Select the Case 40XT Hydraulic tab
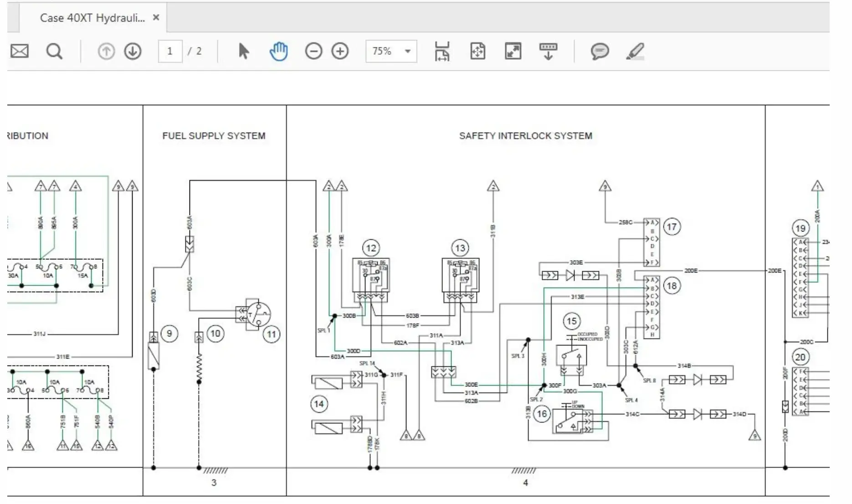 [92, 18]
